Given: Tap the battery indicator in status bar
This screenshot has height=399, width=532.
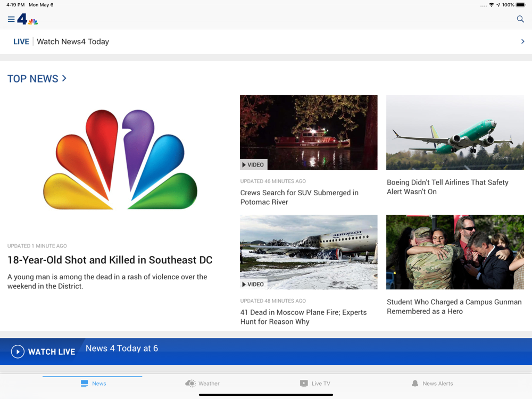Looking at the screenshot, I should pyautogui.click(x=521, y=5).
